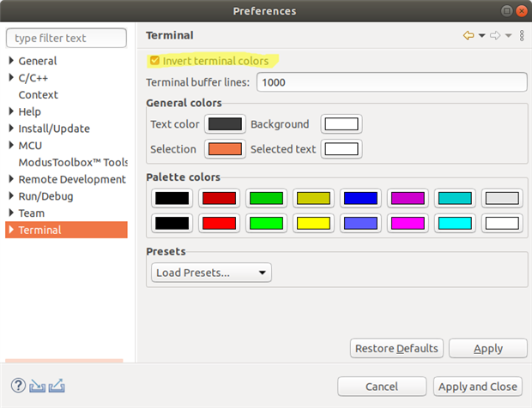Expand the Run/Debug tree node
This screenshot has height=408, width=532.
pos(11,196)
